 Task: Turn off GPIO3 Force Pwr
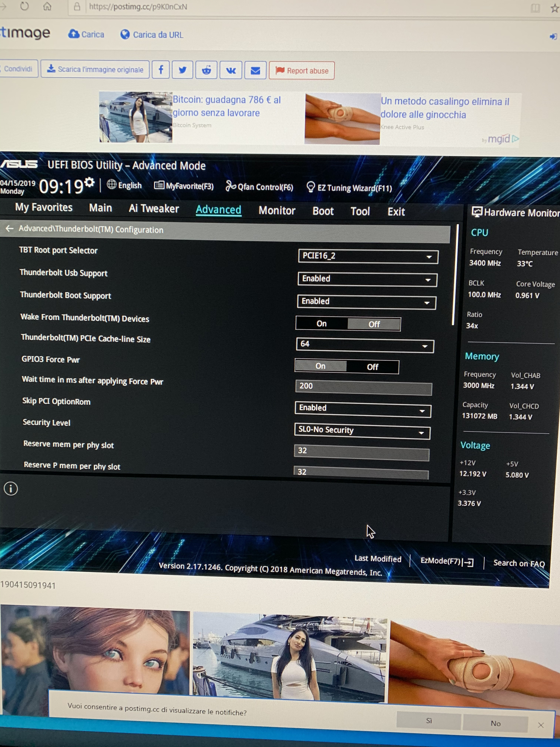coord(372,367)
